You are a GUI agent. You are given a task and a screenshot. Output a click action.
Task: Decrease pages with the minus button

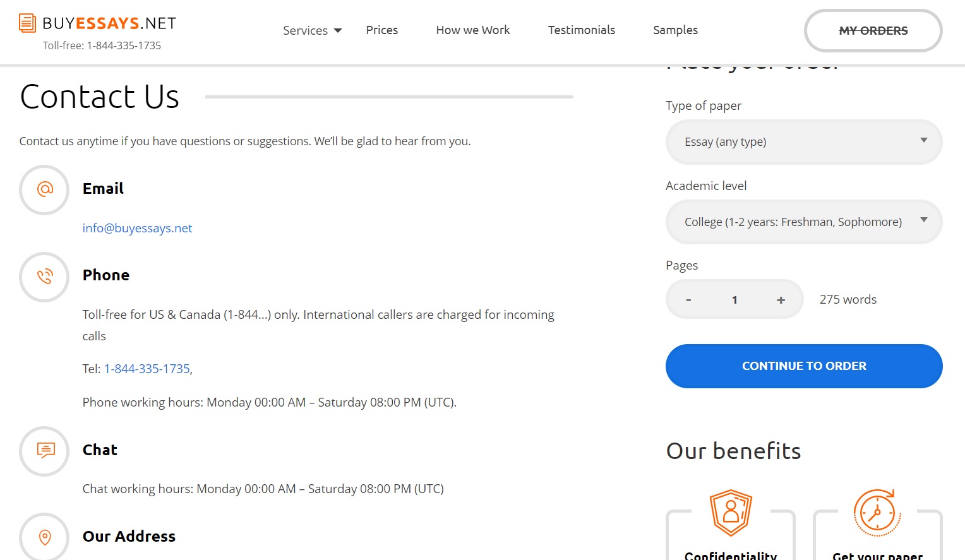coord(688,300)
